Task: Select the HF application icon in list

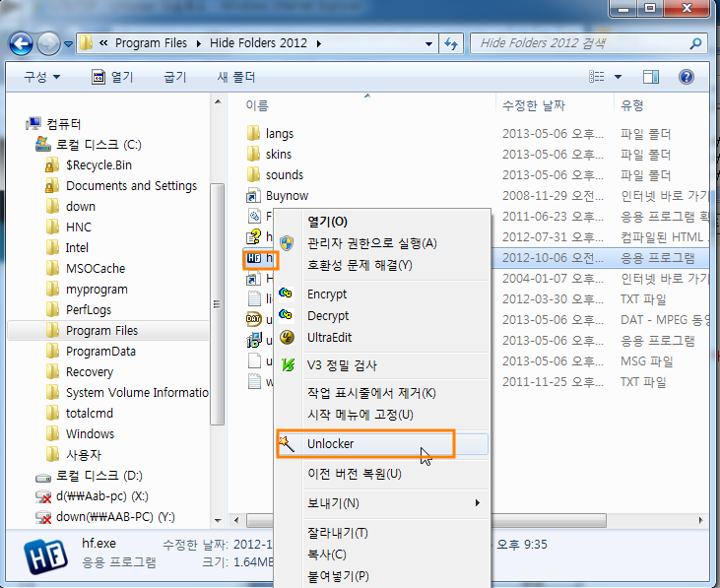Action: 254,258
